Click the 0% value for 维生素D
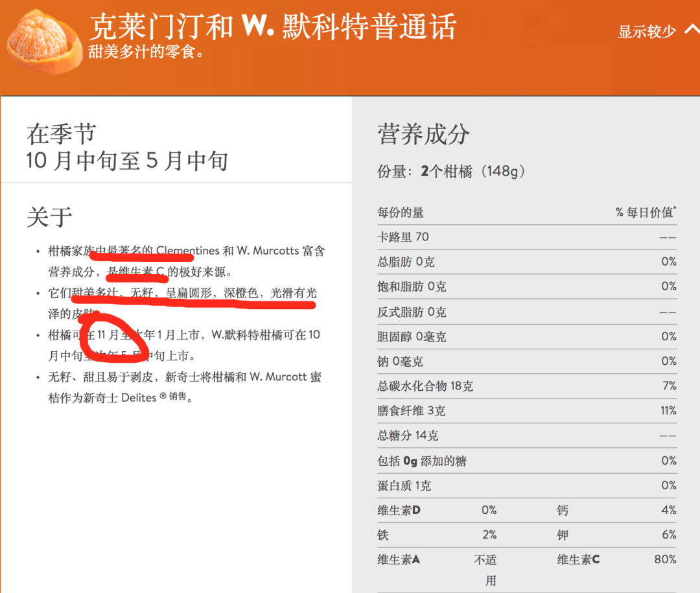 tap(489, 510)
